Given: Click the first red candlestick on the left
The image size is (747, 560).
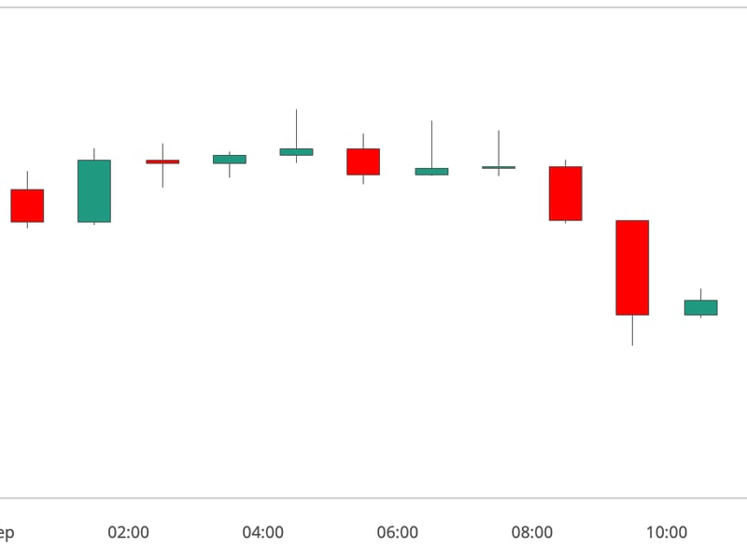Looking at the screenshot, I should click(27, 205).
